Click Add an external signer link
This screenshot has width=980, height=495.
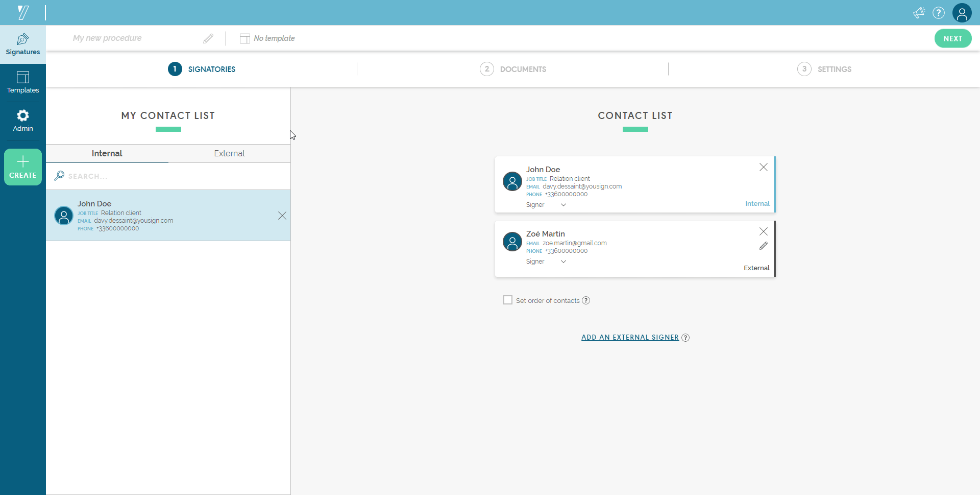[x=630, y=337]
